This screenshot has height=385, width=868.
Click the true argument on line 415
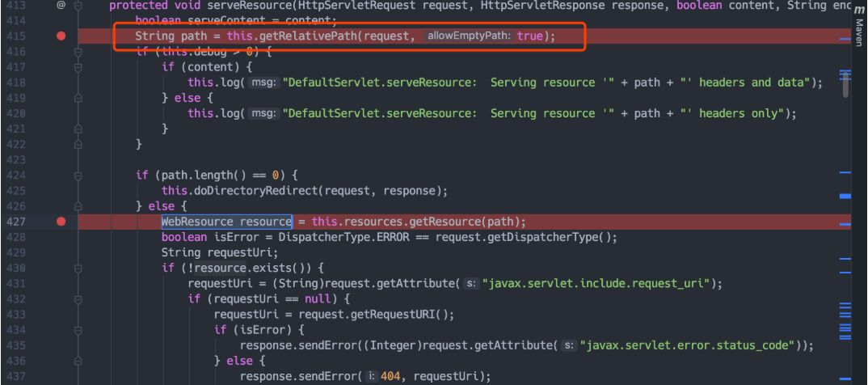[x=529, y=36]
